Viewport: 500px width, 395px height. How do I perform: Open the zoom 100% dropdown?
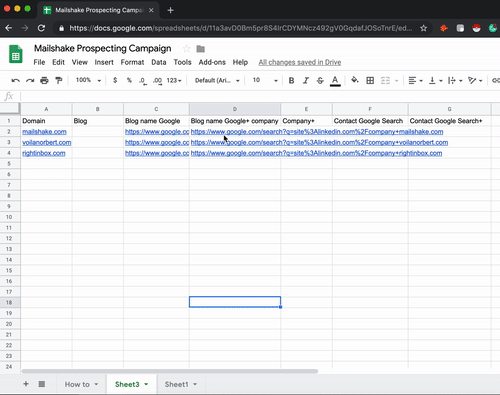[88, 80]
